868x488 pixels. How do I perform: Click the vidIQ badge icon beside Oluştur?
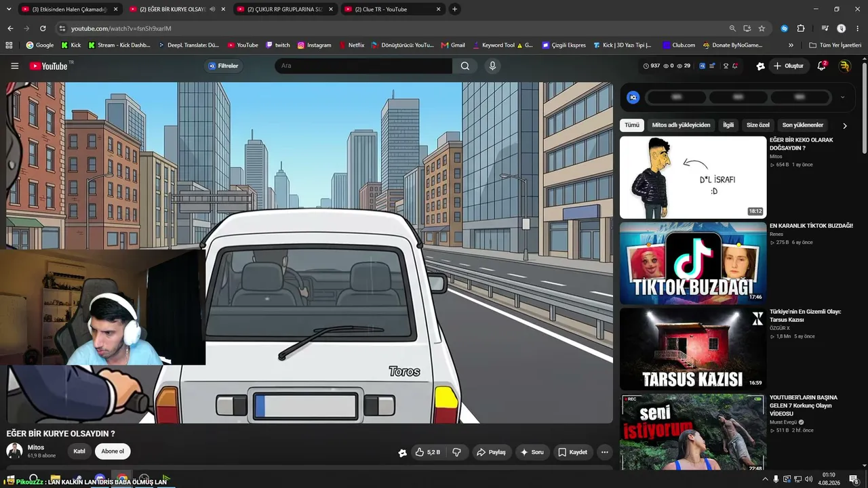(760, 66)
